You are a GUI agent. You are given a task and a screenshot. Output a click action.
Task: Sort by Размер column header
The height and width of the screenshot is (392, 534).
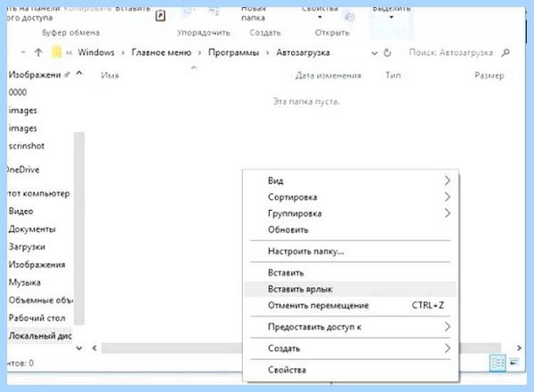[489, 76]
